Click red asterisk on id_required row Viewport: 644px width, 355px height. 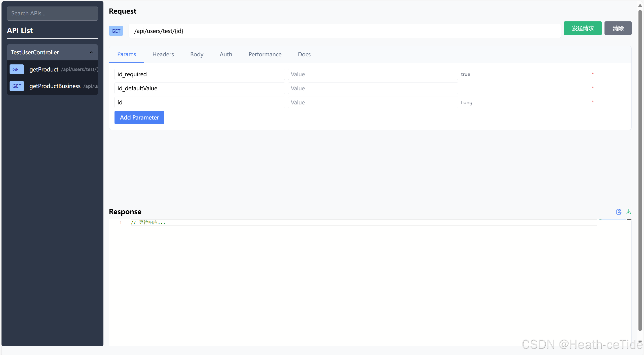593,74
